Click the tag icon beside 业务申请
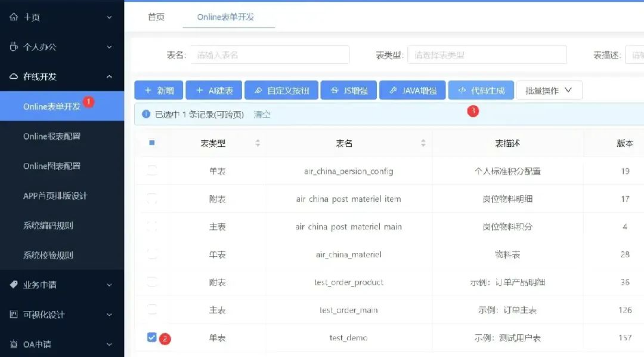The image size is (644, 357). coord(14,285)
